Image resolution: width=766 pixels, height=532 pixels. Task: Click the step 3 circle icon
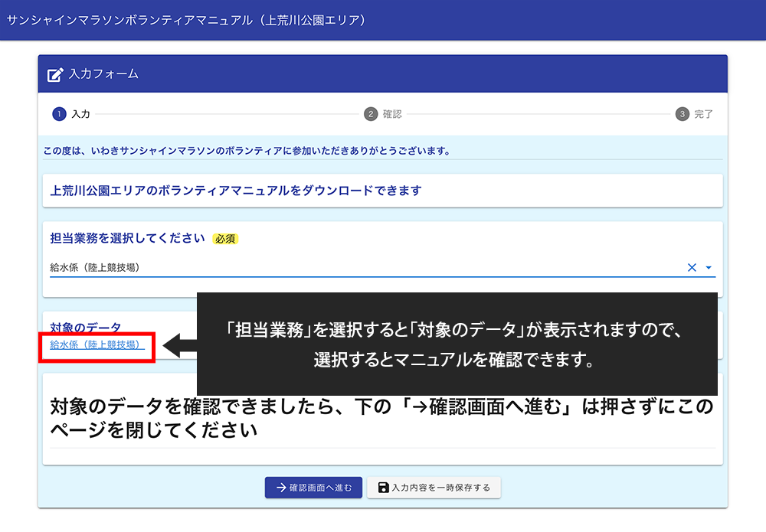[683, 114]
